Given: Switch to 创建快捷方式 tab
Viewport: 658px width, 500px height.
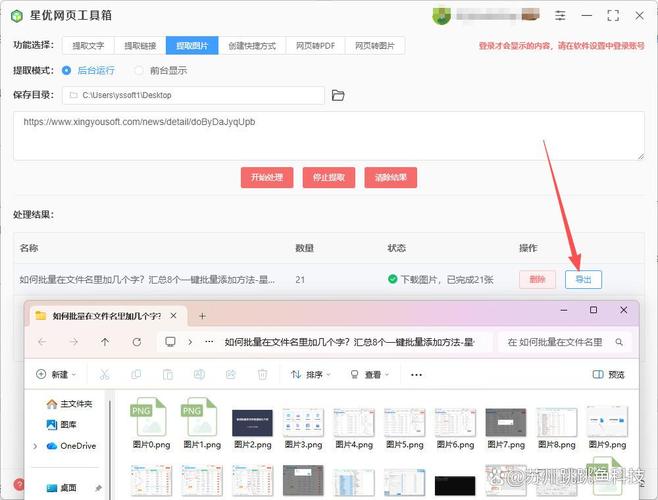Looking at the screenshot, I should (x=252, y=46).
